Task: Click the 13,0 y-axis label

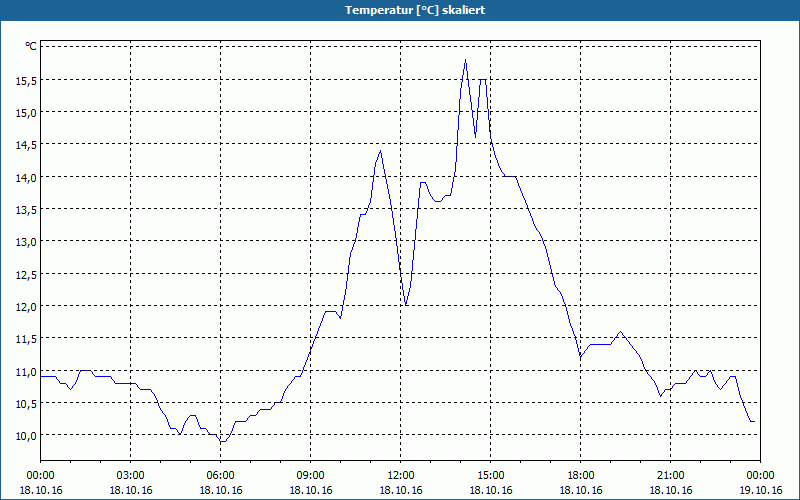Action: tap(27, 242)
